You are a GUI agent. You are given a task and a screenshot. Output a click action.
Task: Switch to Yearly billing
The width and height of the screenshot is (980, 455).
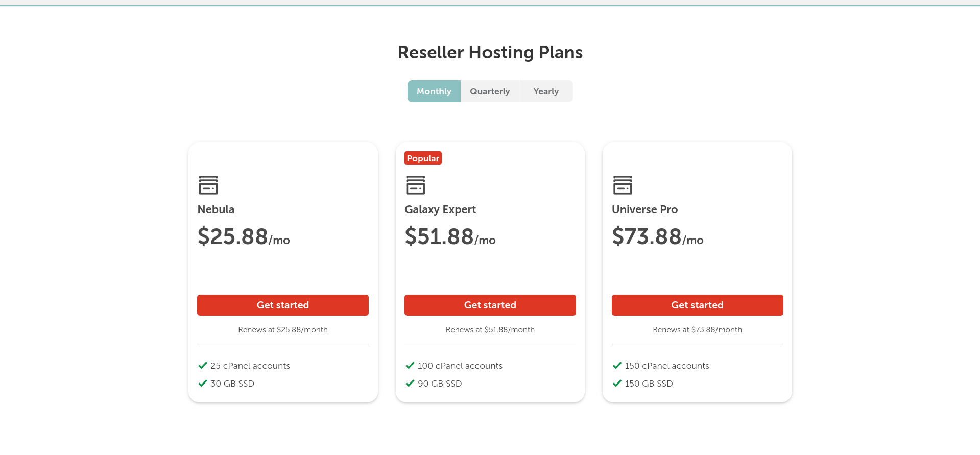(x=546, y=91)
